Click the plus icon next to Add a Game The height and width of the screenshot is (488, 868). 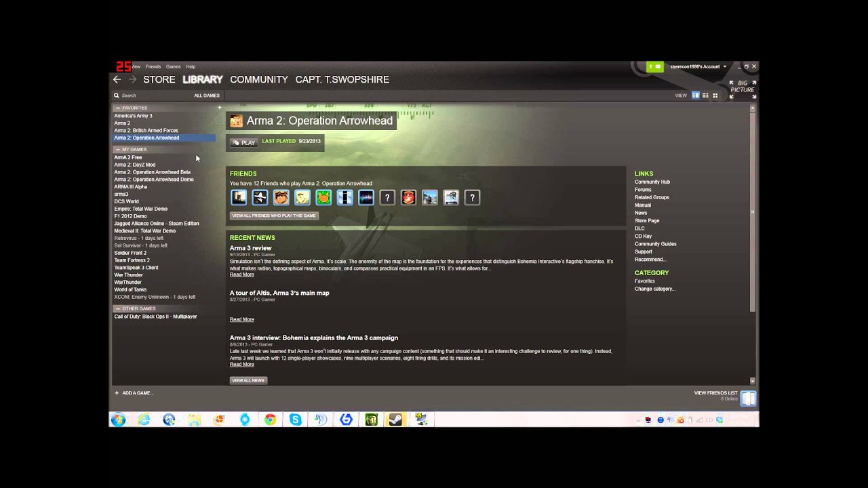(x=117, y=393)
